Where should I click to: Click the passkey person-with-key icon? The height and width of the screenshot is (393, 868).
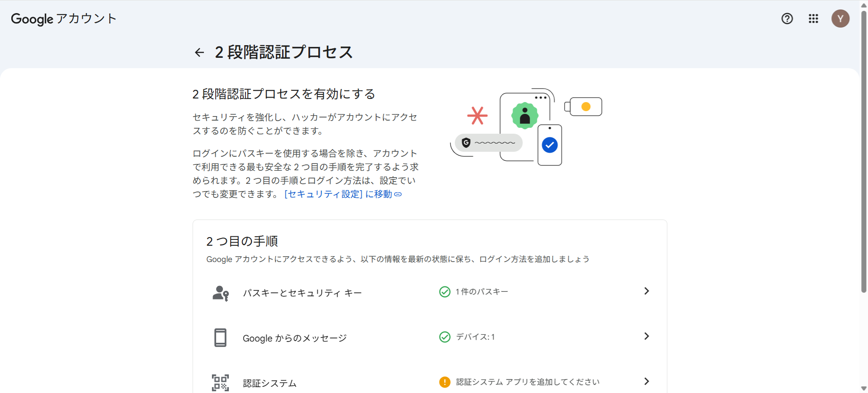point(221,293)
